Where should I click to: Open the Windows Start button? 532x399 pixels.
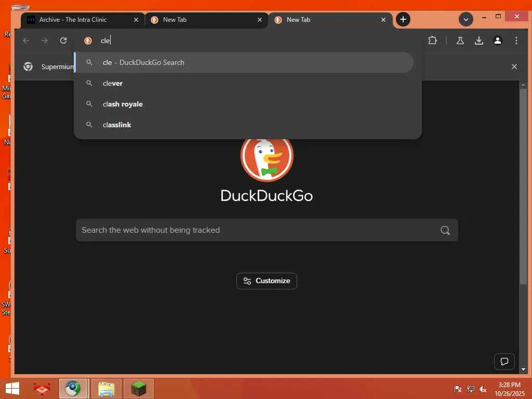coord(12,389)
